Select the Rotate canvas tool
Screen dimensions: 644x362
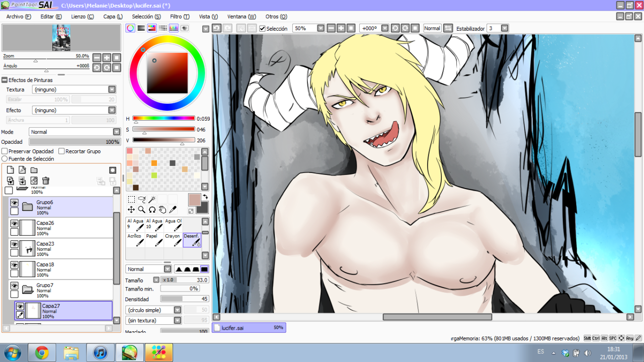pos(152,210)
